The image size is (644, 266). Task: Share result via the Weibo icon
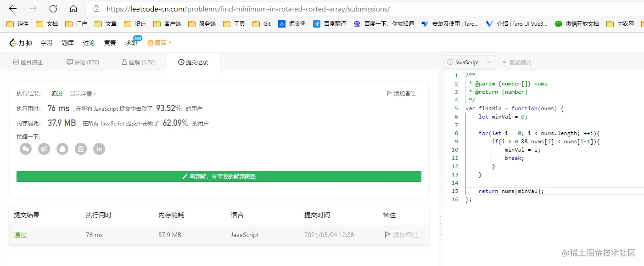click(44, 149)
